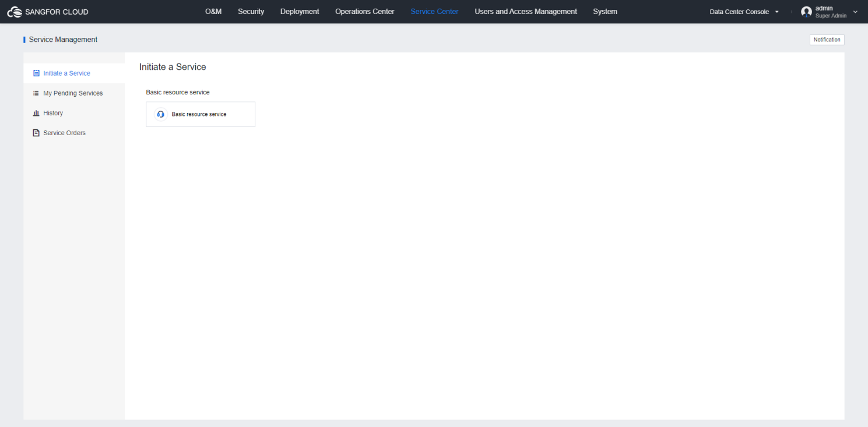
Task: Open the Deployment menu
Action: point(300,12)
